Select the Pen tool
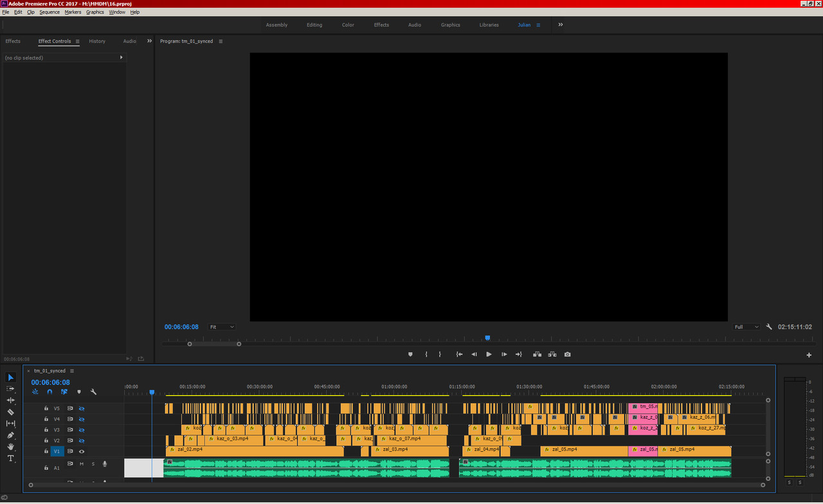This screenshot has height=504, width=823. coord(11,435)
